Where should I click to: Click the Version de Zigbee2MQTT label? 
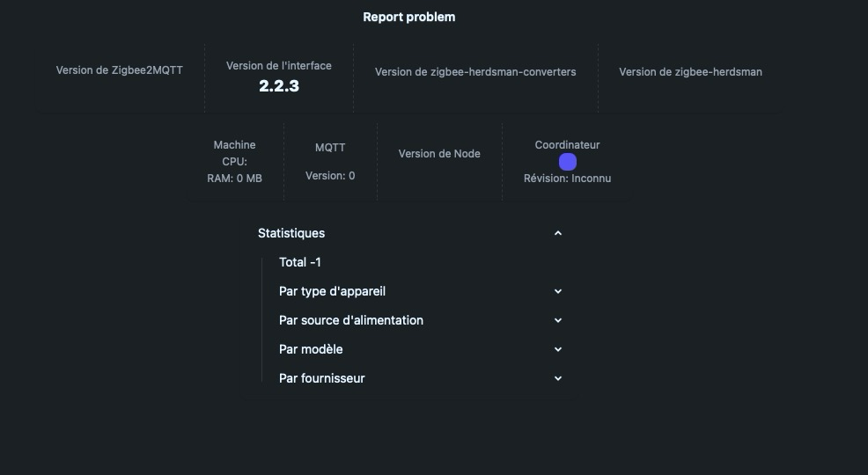tap(120, 70)
